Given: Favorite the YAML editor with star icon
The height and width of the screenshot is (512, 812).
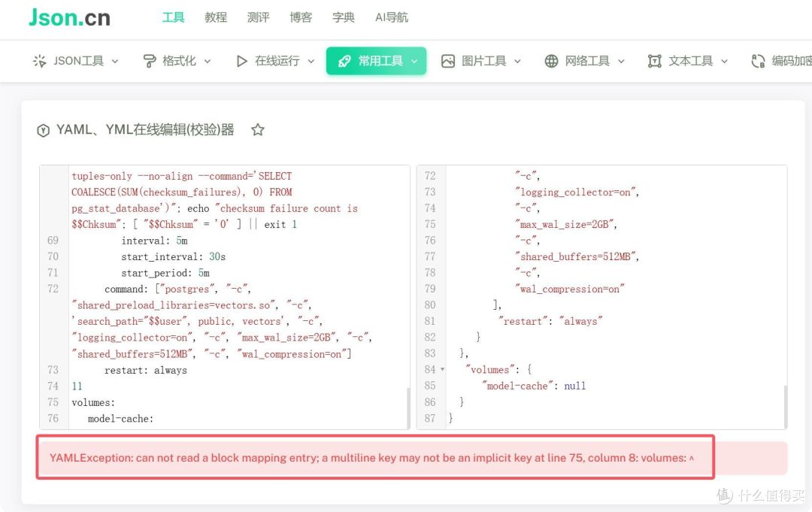Looking at the screenshot, I should pyautogui.click(x=258, y=130).
